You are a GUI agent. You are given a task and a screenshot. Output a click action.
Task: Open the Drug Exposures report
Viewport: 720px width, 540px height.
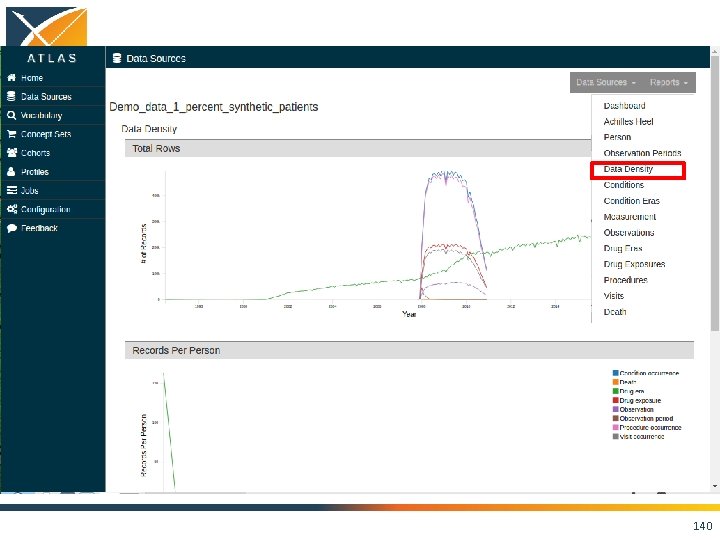coord(634,264)
